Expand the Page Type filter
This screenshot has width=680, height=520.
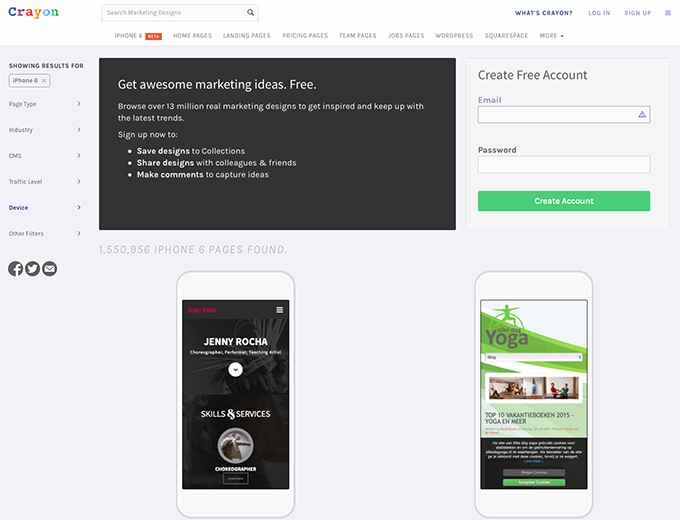(x=45, y=104)
